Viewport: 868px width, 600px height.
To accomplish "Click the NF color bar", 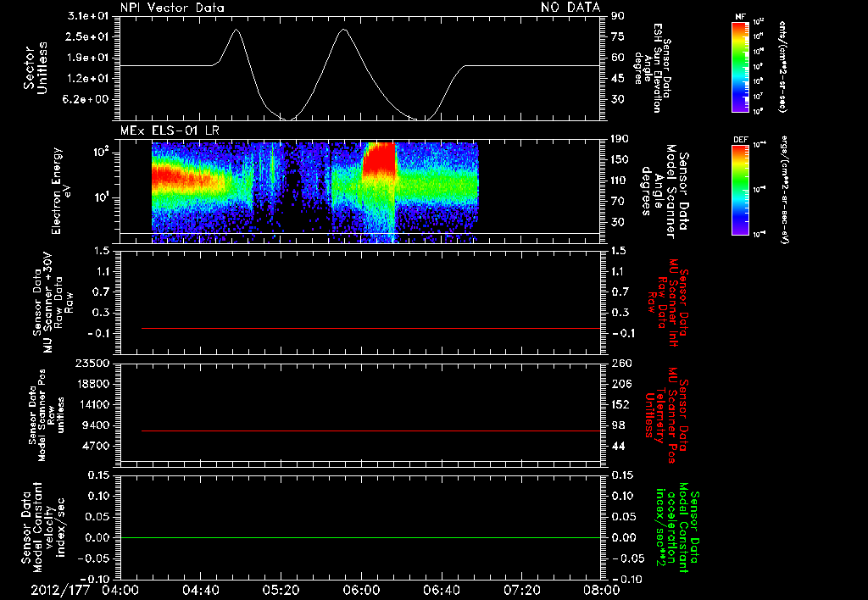I will (x=741, y=66).
